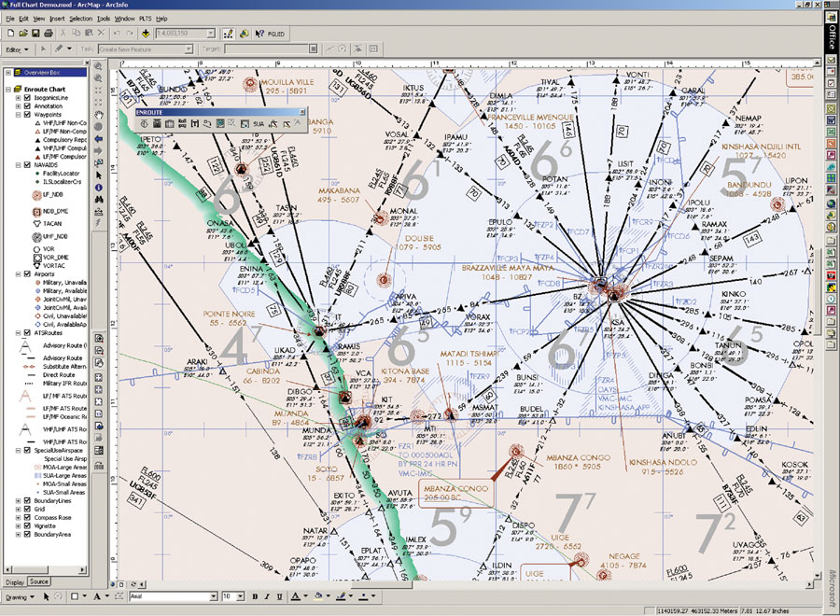Click the Save icon

point(37,31)
